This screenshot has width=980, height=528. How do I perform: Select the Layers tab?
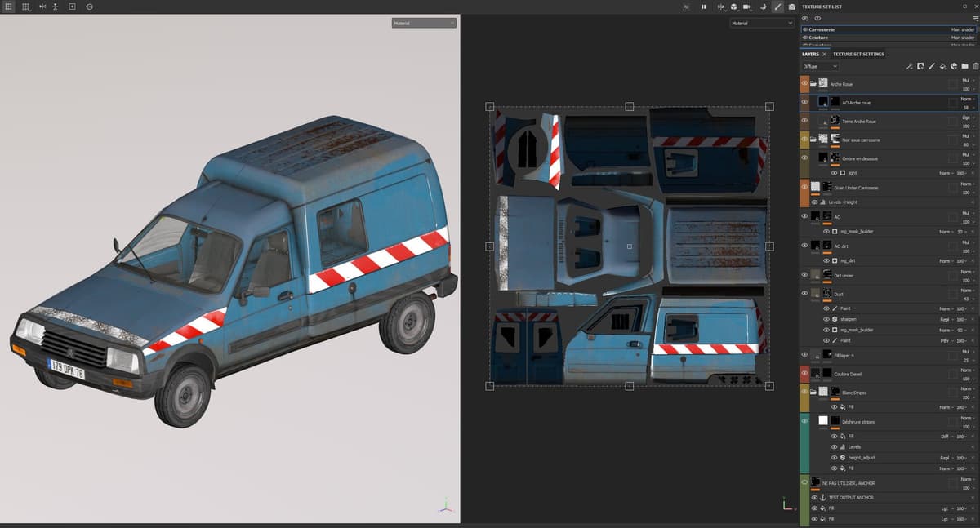pyautogui.click(x=810, y=54)
